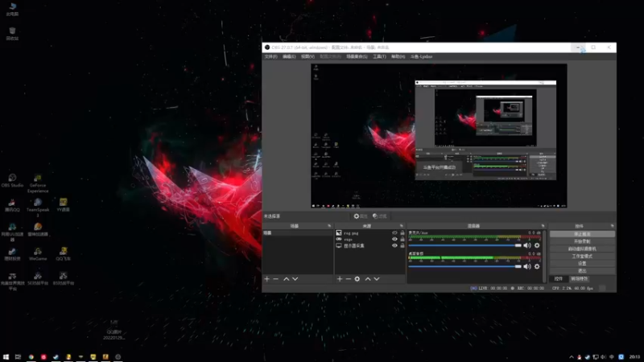Open the 腾讯QQ desktop shortcut
Image resolution: width=644 pixels, height=362 pixels.
[12, 205]
